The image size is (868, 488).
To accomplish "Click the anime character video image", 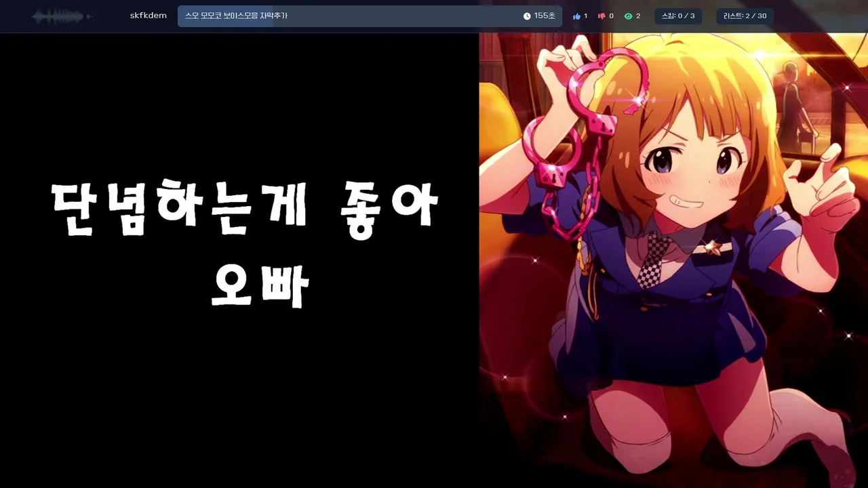I will pos(673,260).
